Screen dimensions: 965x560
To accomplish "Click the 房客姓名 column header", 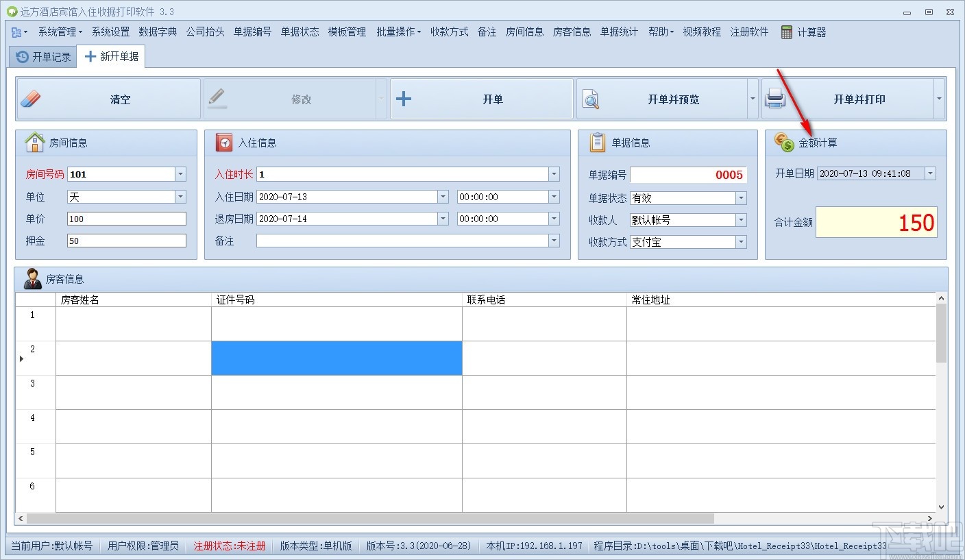I will pos(134,300).
